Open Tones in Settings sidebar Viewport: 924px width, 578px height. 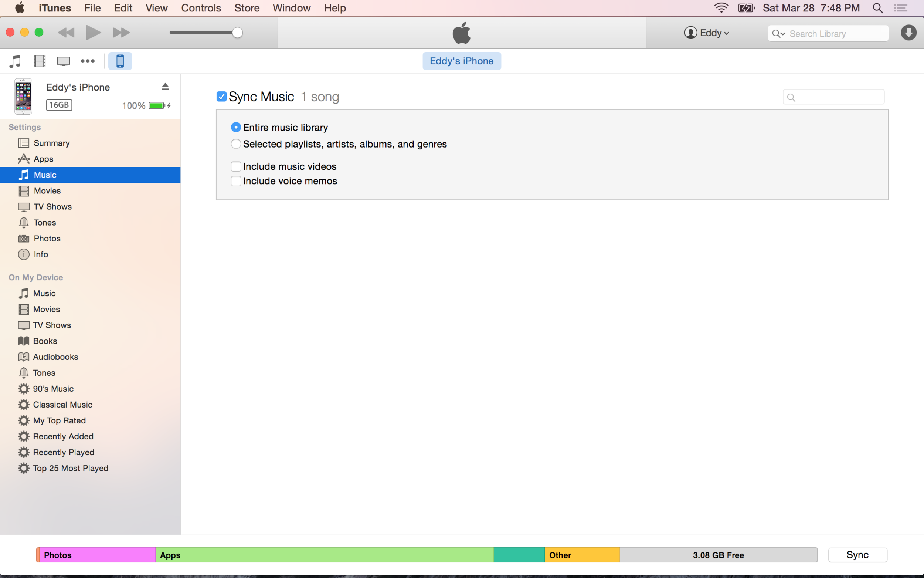[90, 223]
